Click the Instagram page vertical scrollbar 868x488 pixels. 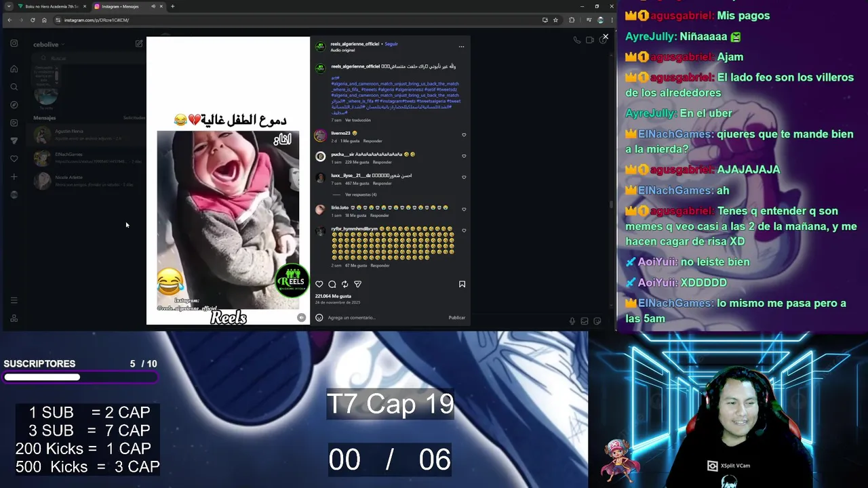coord(612,204)
